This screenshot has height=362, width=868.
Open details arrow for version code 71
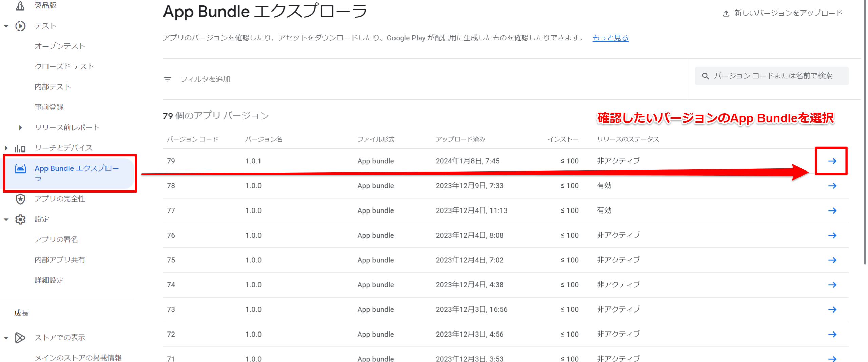coord(832,359)
